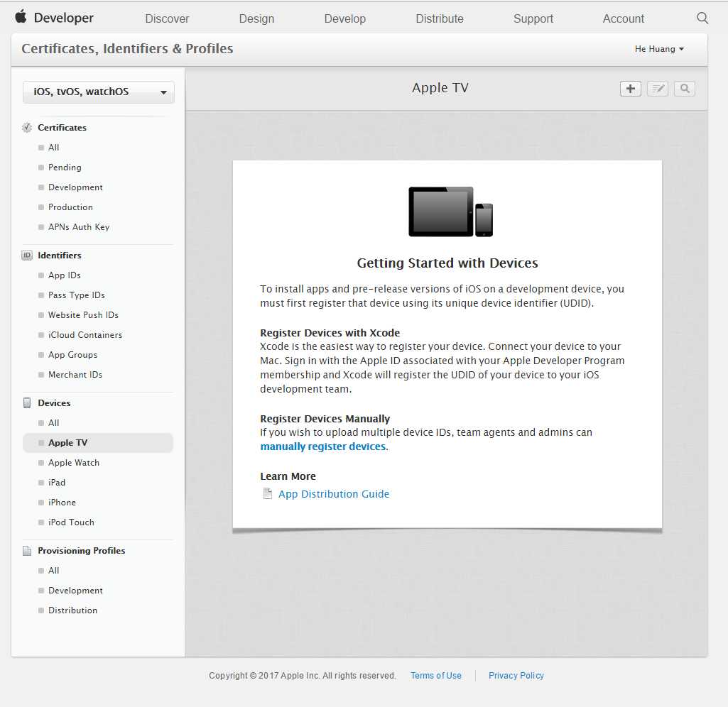The width and height of the screenshot is (728, 707).
Task: Click the App Distribution Guide document icon
Action: [x=268, y=493]
